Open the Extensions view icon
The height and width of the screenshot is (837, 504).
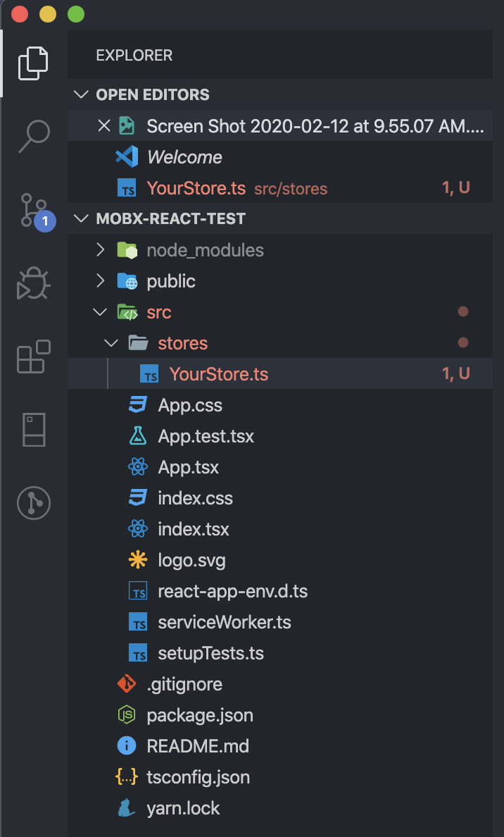tap(34, 356)
